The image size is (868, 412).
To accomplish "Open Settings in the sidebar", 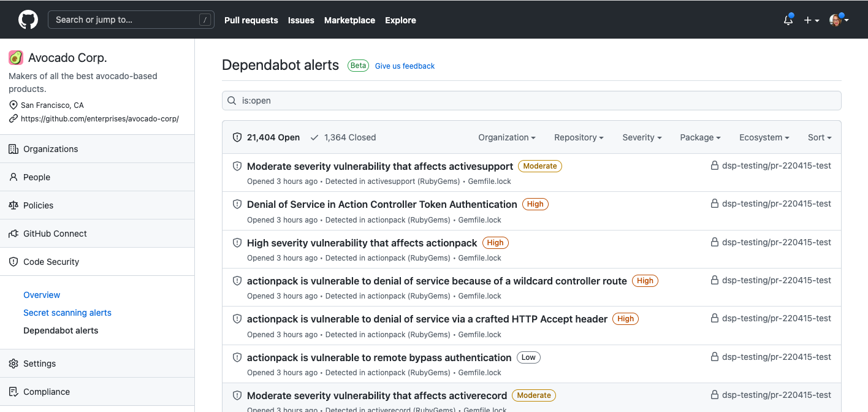I will [x=97, y=364].
